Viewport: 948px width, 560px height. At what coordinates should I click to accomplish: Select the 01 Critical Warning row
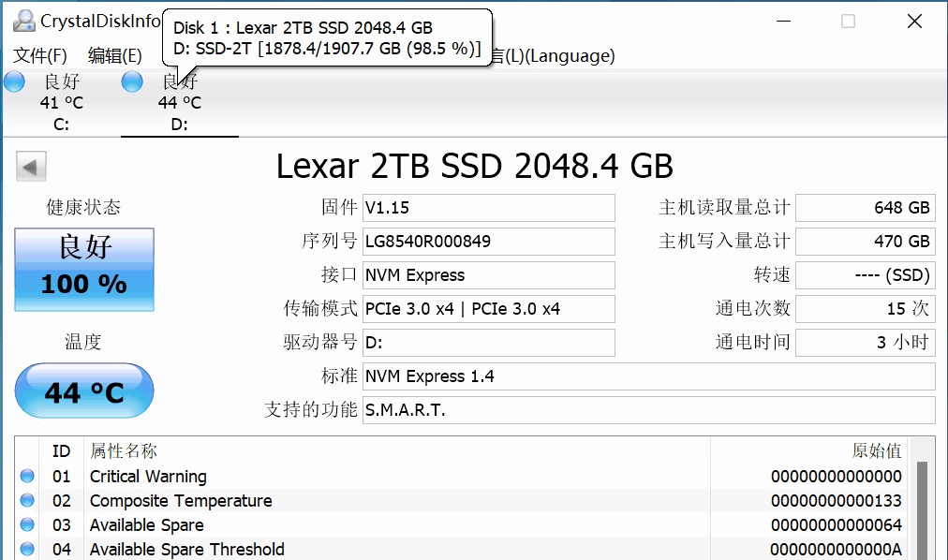(x=461, y=477)
